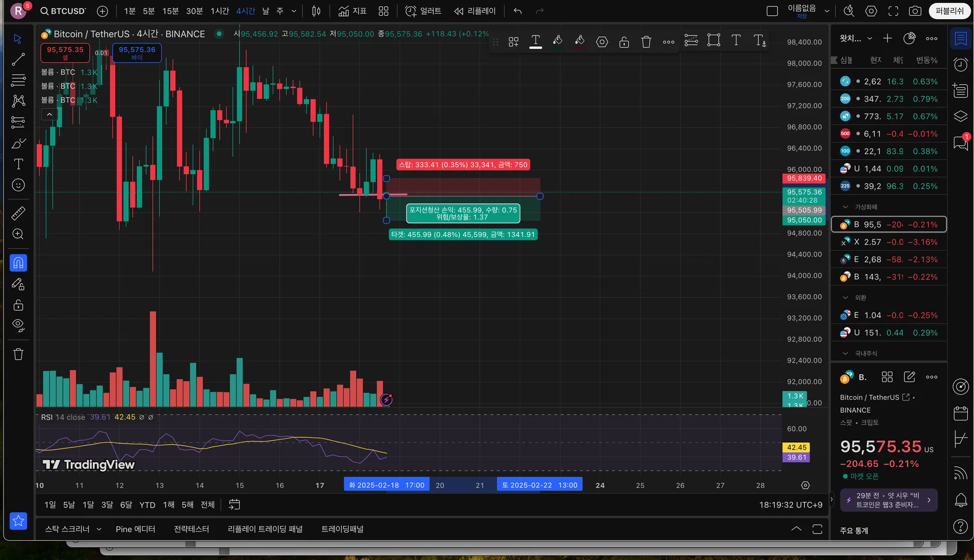
Task: Collapse the 외환 watchlist section
Action: pyautogui.click(x=845, y=298)
